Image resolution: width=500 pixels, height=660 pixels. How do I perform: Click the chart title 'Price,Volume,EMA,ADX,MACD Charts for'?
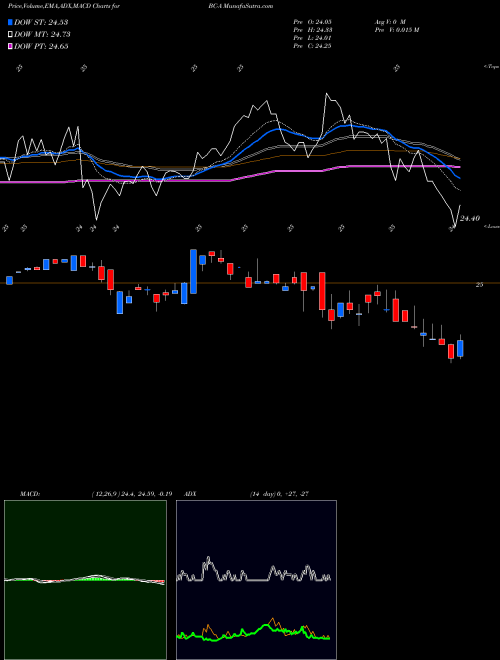pos(64,6)
